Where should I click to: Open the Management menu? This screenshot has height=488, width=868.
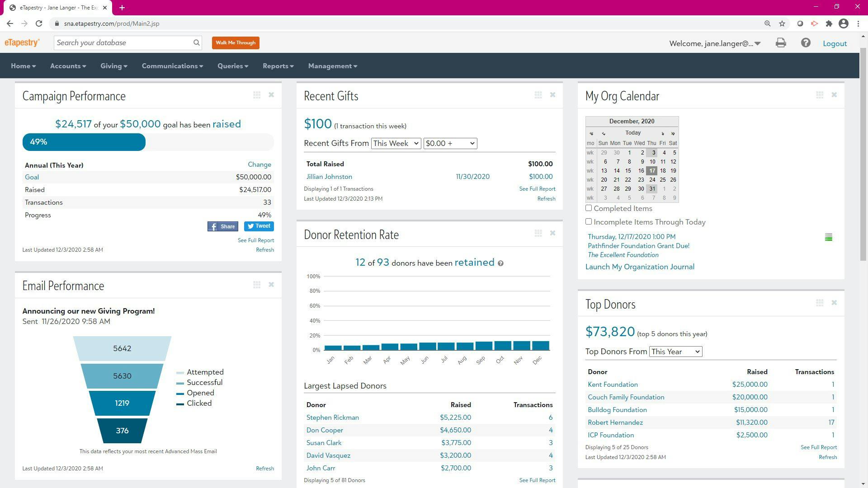tap(332, 66)
